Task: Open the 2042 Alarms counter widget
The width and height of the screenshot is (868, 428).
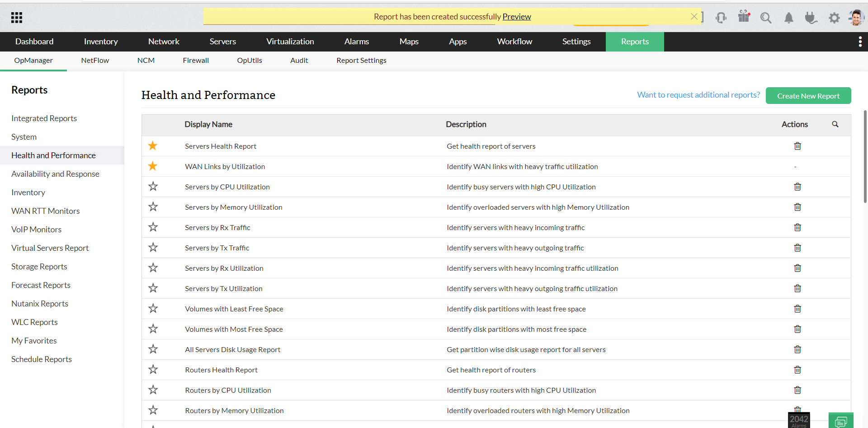Action: [x=799, y=420]
